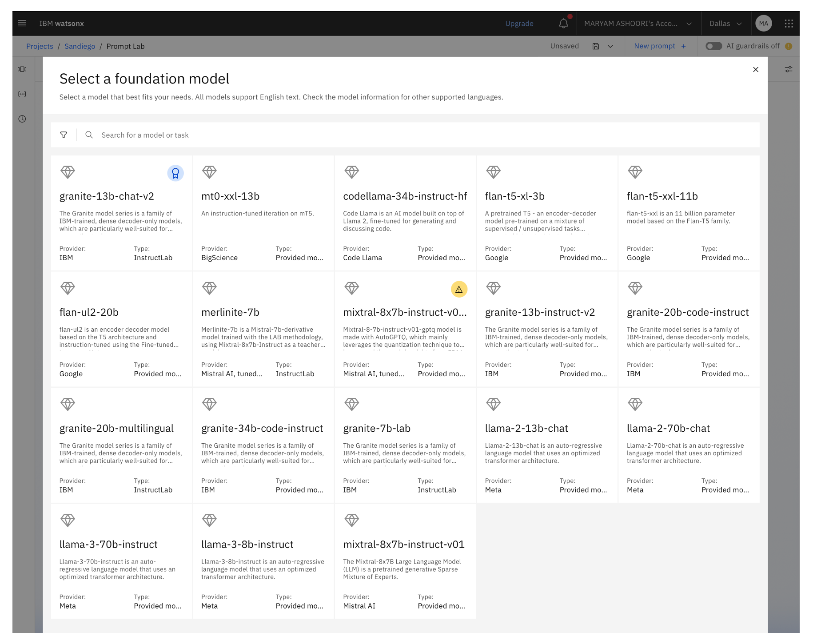813x644 pixels.
Task: Select the structured editor mode icon
Action: [22, 69]
